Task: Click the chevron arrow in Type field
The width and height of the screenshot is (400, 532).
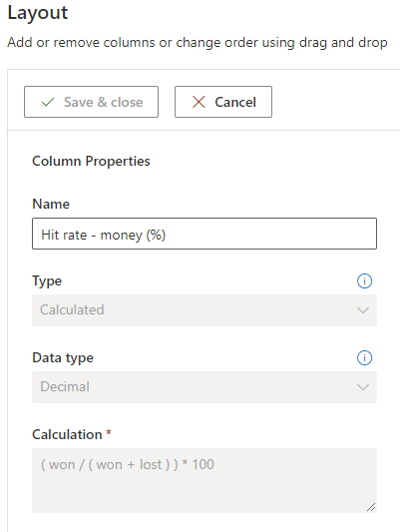Action: 363,310
